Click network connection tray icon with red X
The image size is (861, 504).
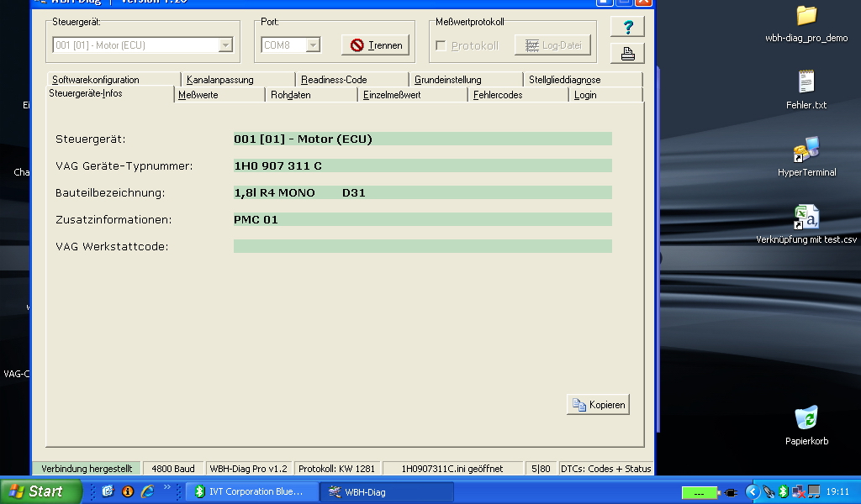tap(799, 491)
